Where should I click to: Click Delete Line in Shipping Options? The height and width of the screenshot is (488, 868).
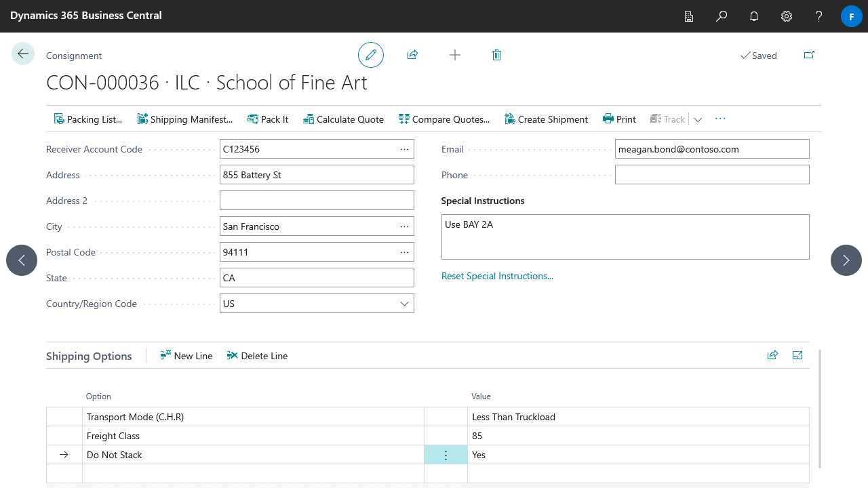point(257,356)
